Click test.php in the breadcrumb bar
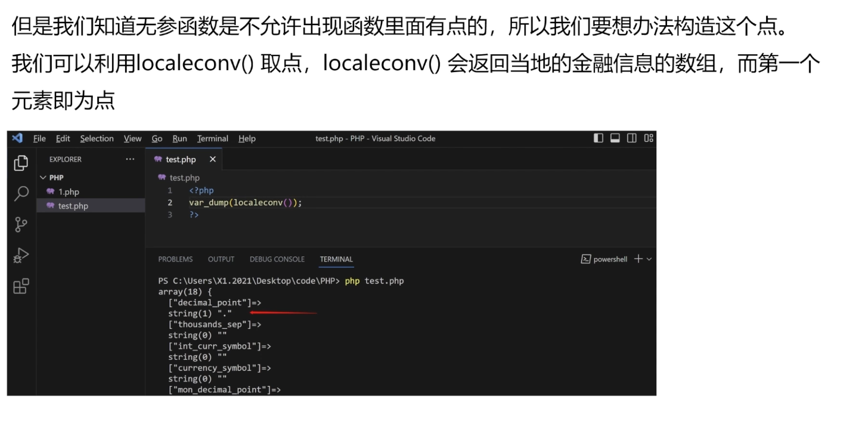The image size is (868, 428). point(185,178)
